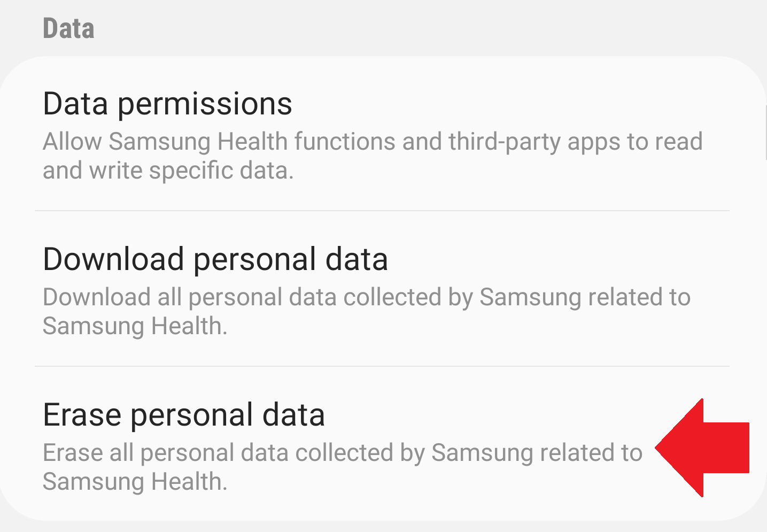Open Data permissions settings
Viewport: 767px width, 532px height.
(374, 134)
